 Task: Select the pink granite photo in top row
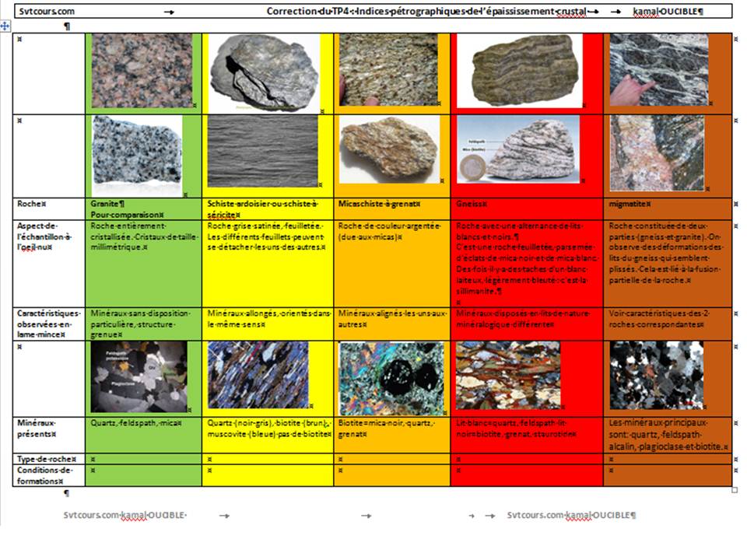tap(141, 70)
